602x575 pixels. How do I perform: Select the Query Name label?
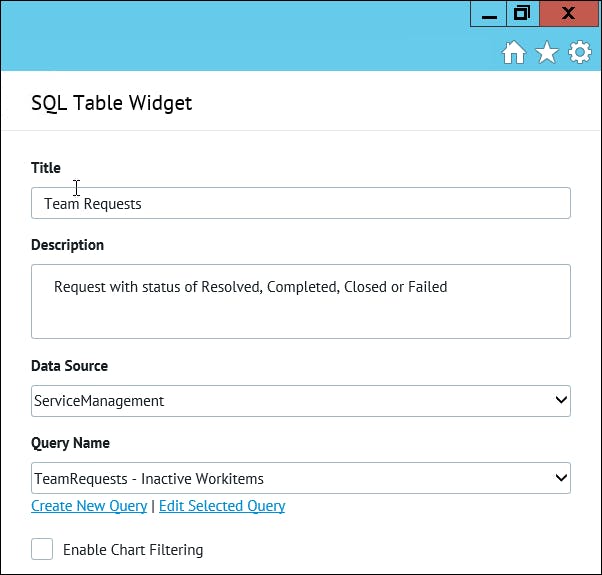[71, 443]
